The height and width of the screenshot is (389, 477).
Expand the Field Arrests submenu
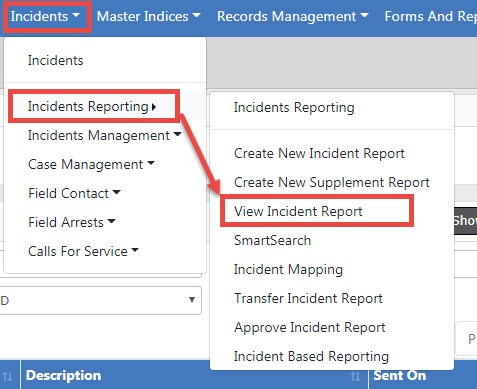pos(72,222)
